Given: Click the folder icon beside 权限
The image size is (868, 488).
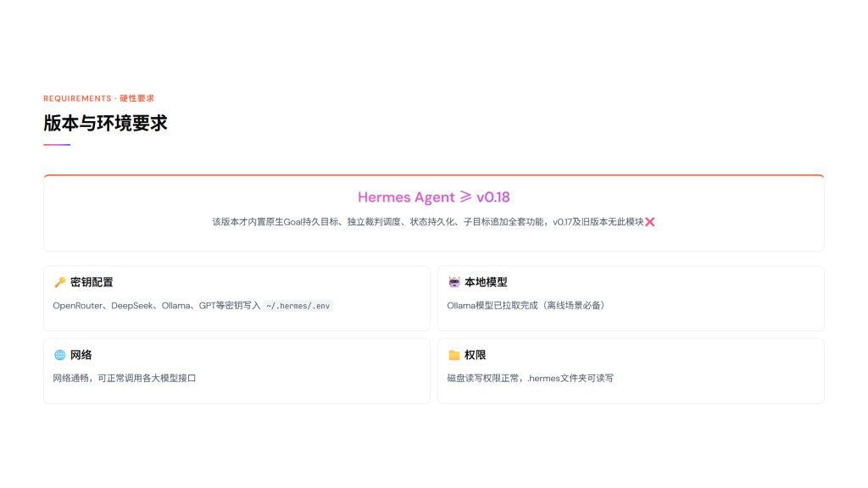Looking at the screenshot, I should 454,355.
